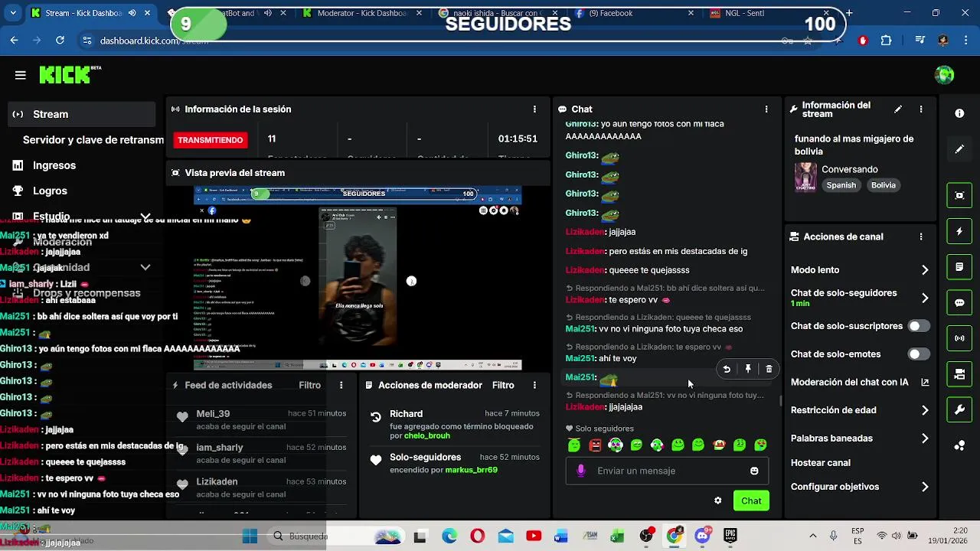Click the pencil icon in right sidebar
980x551 pixels.
[x=959, y=149]
